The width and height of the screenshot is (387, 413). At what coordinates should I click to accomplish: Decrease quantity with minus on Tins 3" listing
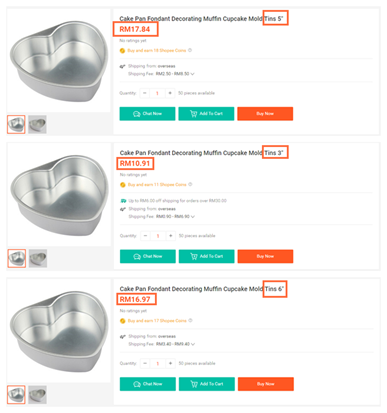(x=145, y=236)
